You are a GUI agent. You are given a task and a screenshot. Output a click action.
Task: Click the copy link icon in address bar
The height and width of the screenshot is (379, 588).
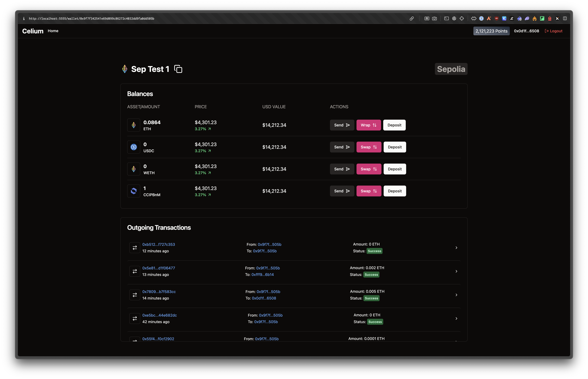[412, 18]
